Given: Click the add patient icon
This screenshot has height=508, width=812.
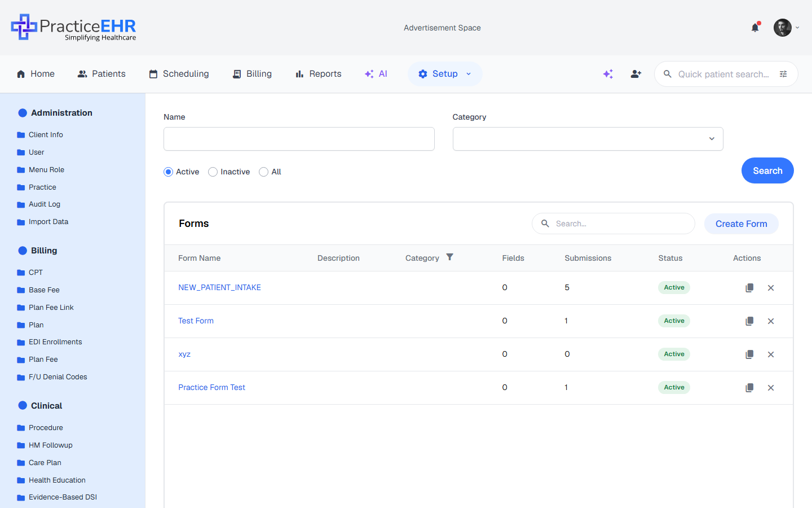Looking at the screenshot, I should 636,74.
